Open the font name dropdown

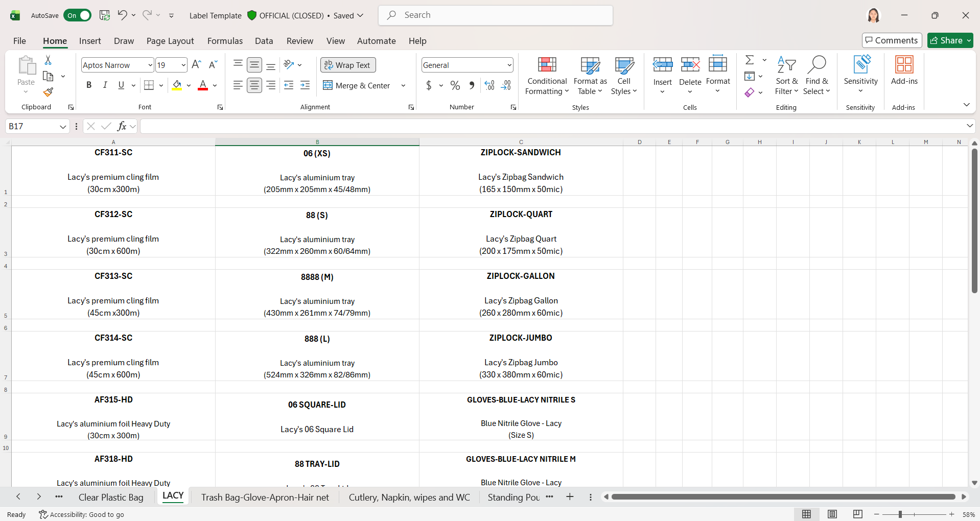pos(150,65)
